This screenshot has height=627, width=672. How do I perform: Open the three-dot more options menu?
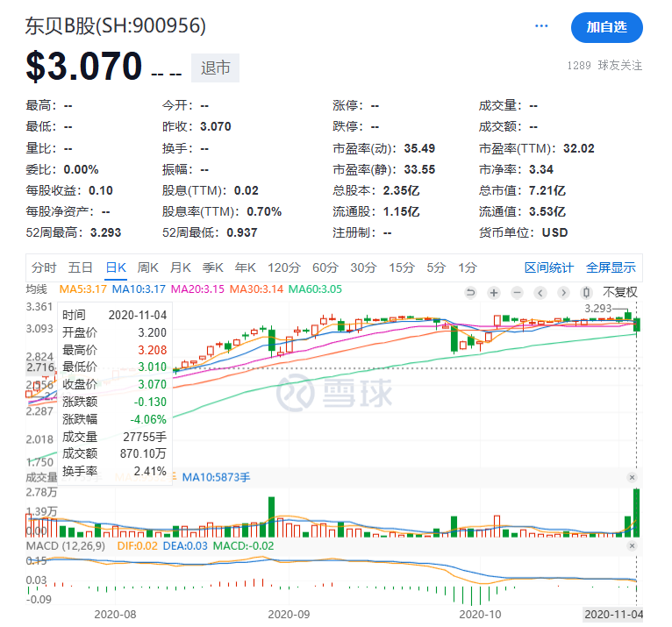coord(541,26)
